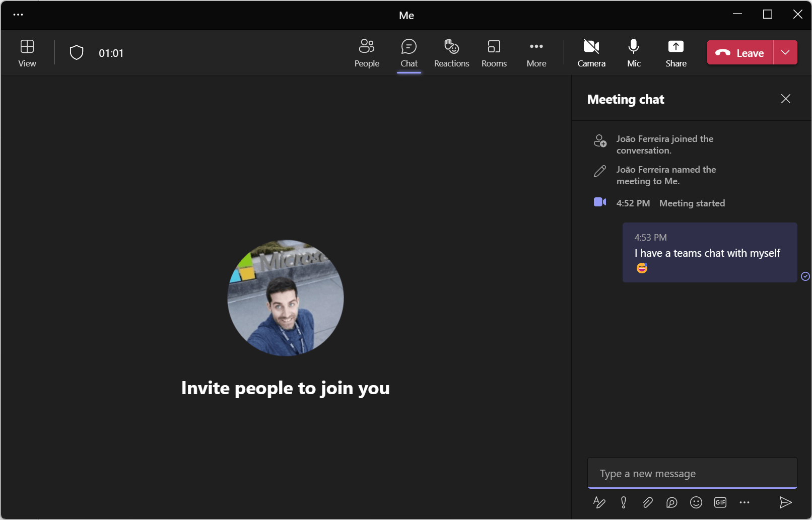Turn on the Camera
The width and height of the screenshot is (812, 520).
pos(591,53)
